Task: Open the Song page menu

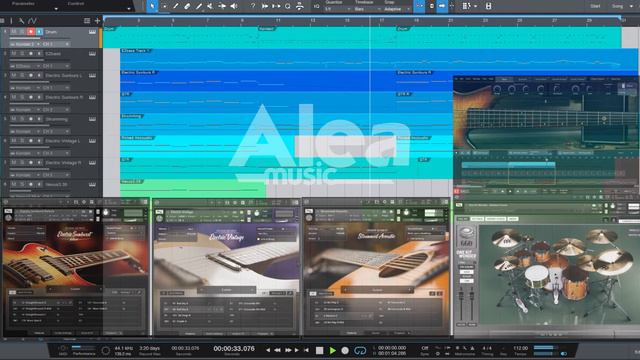Action: [x=618, y=6]
